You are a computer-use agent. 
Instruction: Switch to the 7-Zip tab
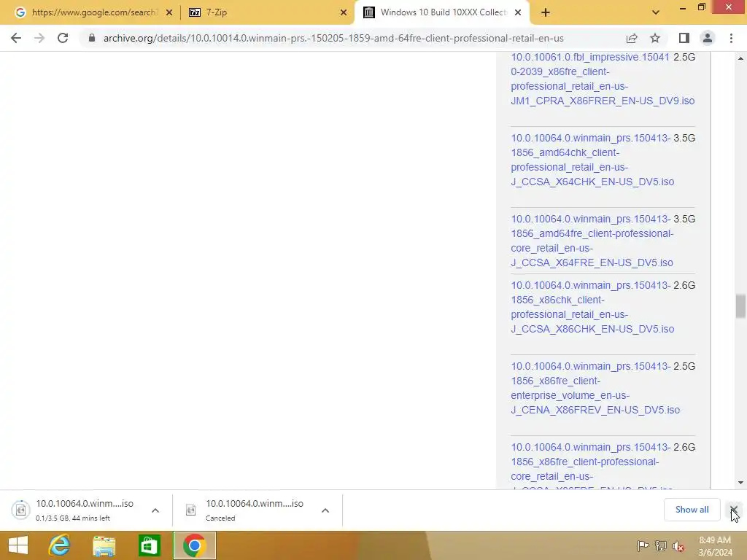[267, 12]
